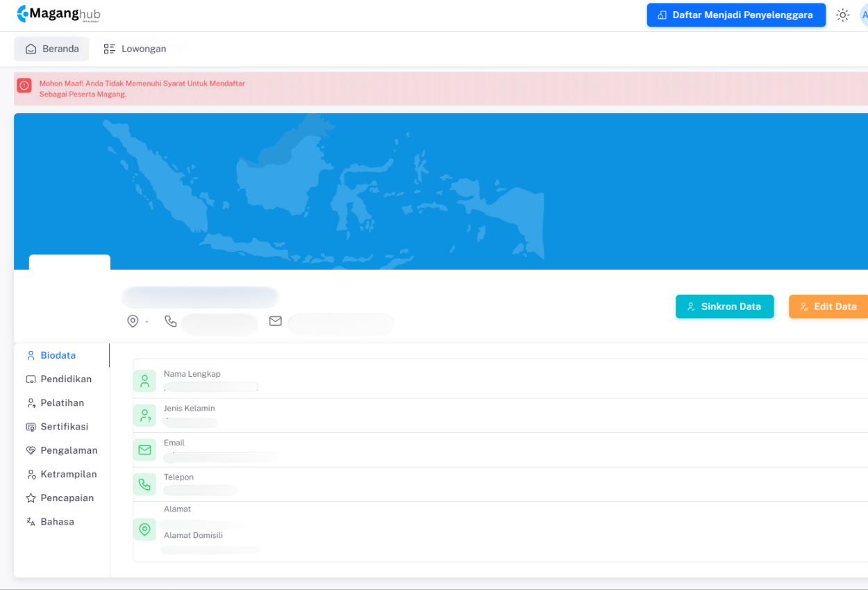Click the green Email envelope icon
868x590 pixels.
tap(144, 450)
